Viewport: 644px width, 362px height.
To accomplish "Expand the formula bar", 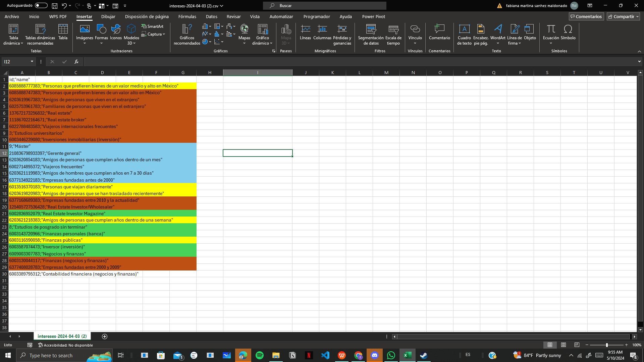I will tap(639, 62).
